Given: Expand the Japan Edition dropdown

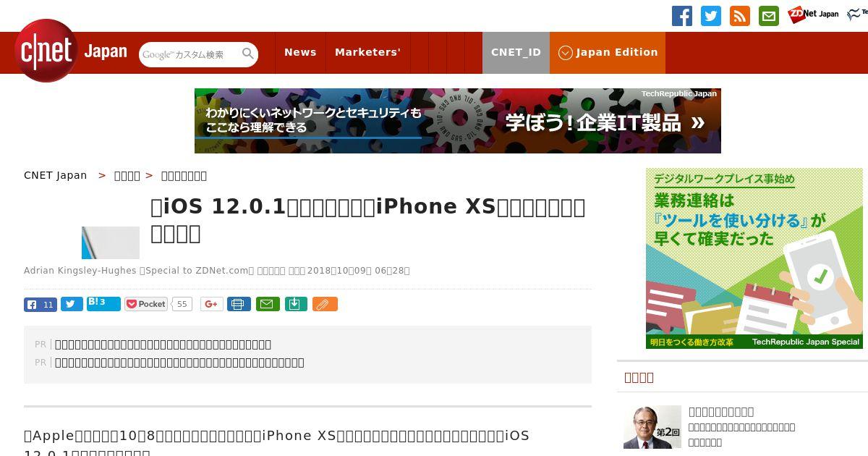Looking at the screenshot, I should [x=608, y=53].
